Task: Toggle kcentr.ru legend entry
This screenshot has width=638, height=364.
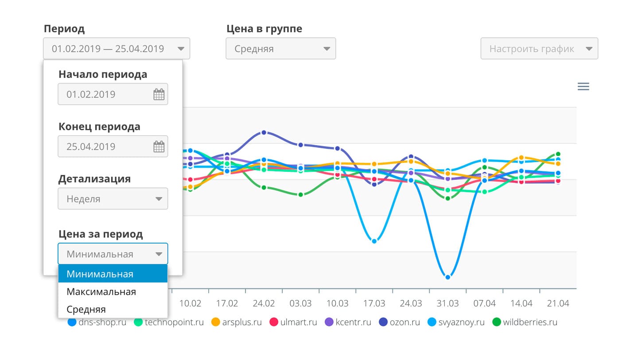Action: pos(348,322)
